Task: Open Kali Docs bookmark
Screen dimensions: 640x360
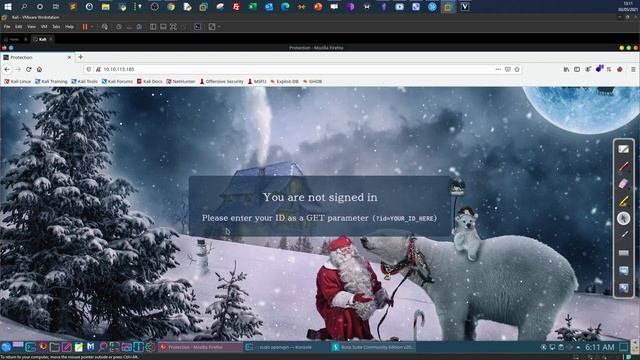Action: coord(149,82)
